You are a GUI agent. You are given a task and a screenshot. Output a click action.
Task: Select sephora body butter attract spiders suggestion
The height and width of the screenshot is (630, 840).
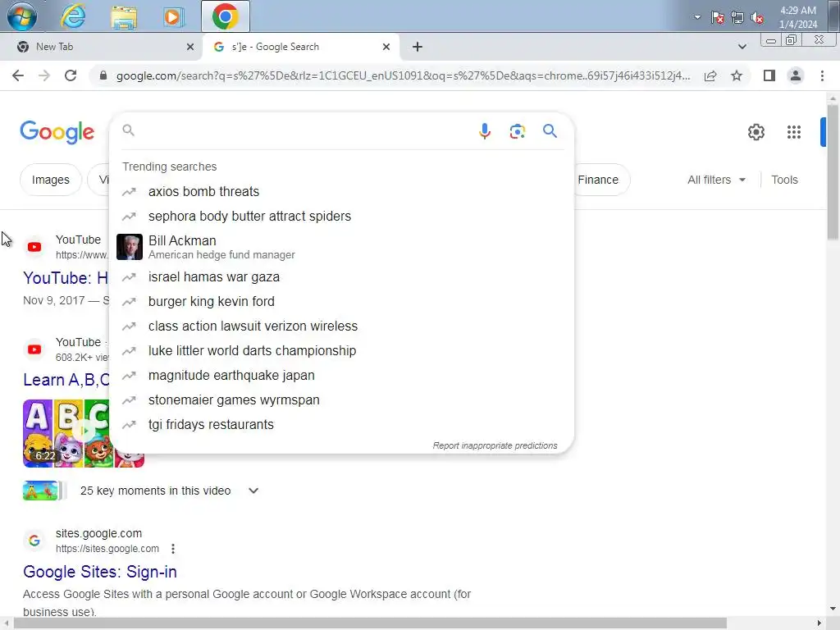tap(341, 217)
